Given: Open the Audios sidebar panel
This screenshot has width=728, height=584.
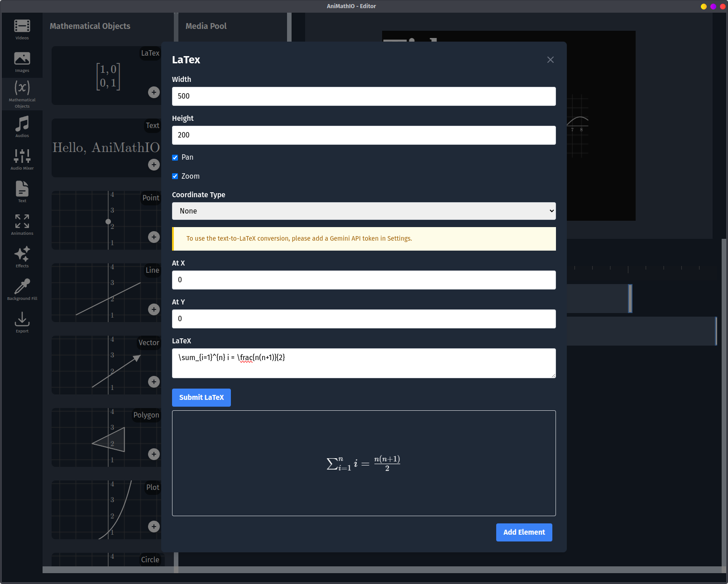Looking at the screenshot, I should click(x=22, y=127).
